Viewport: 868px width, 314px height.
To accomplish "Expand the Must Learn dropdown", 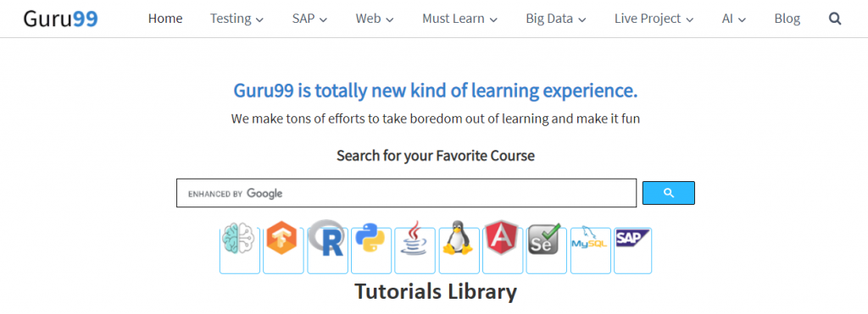I will click(459, 19).
